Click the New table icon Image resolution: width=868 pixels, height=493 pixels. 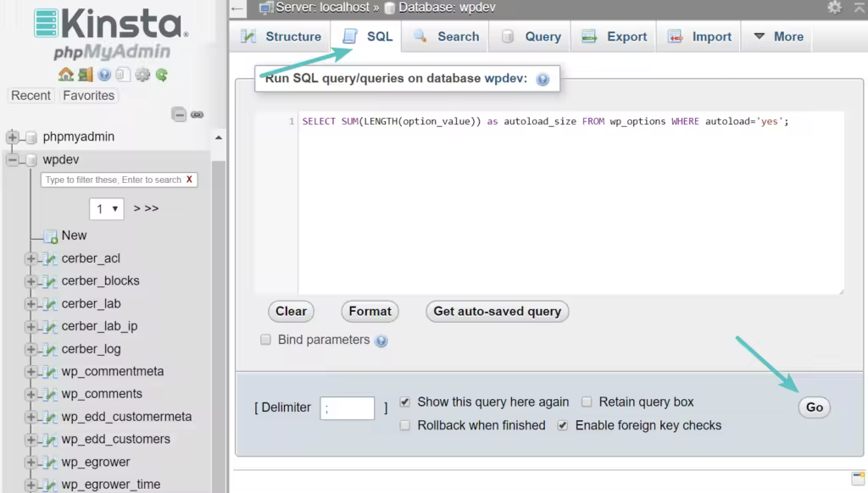click(50, 236)
